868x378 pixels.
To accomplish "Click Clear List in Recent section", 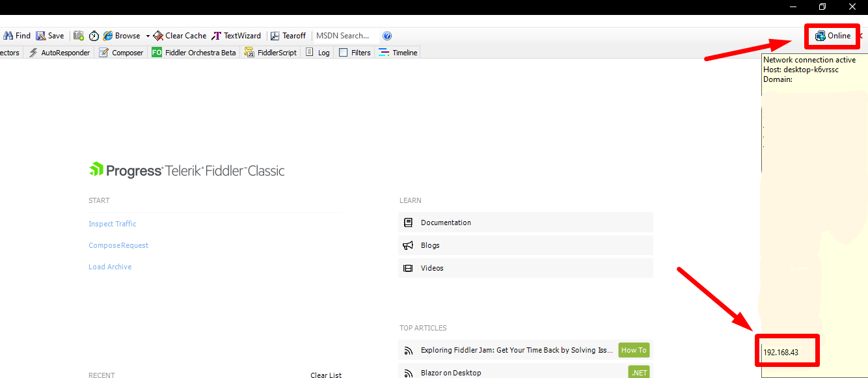I will coord(326,375).
